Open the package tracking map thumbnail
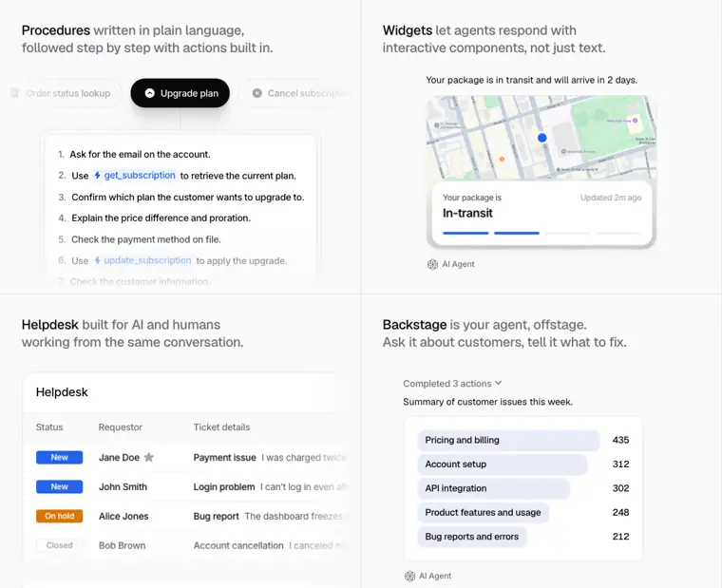Viewport: 722px width, 588px height. click(541, 137)
